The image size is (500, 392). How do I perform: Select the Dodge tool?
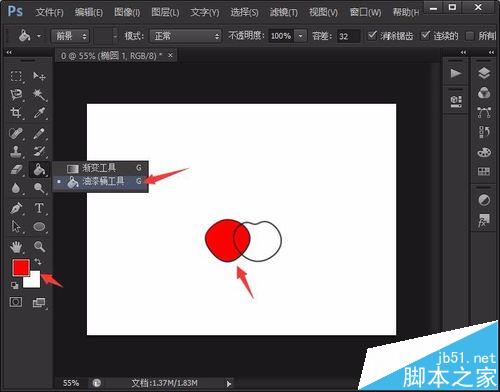point(39,188)
